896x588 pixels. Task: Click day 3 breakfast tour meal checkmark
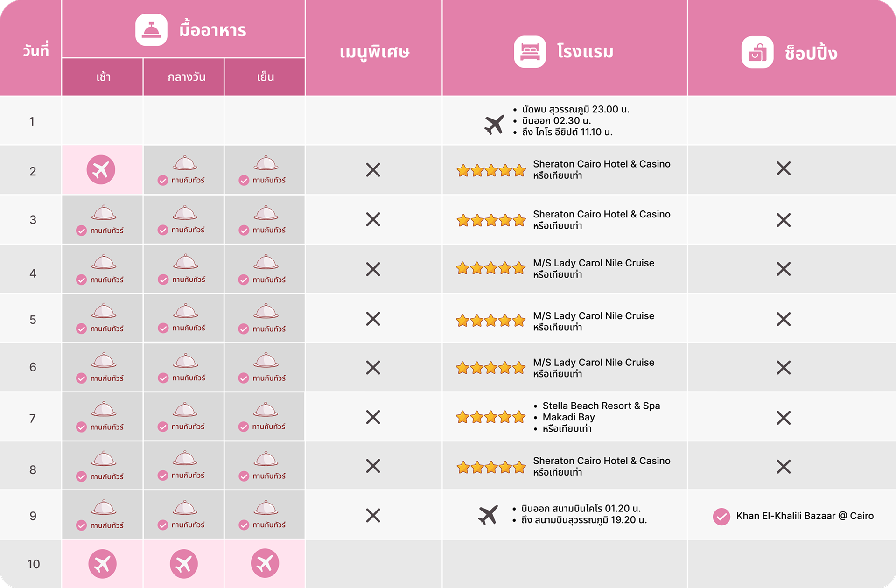click(82, 231)
